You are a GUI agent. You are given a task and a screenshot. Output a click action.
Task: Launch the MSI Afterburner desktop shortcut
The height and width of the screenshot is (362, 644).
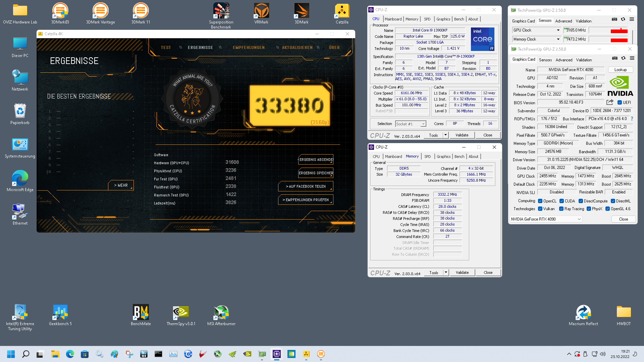click(221, 315)
